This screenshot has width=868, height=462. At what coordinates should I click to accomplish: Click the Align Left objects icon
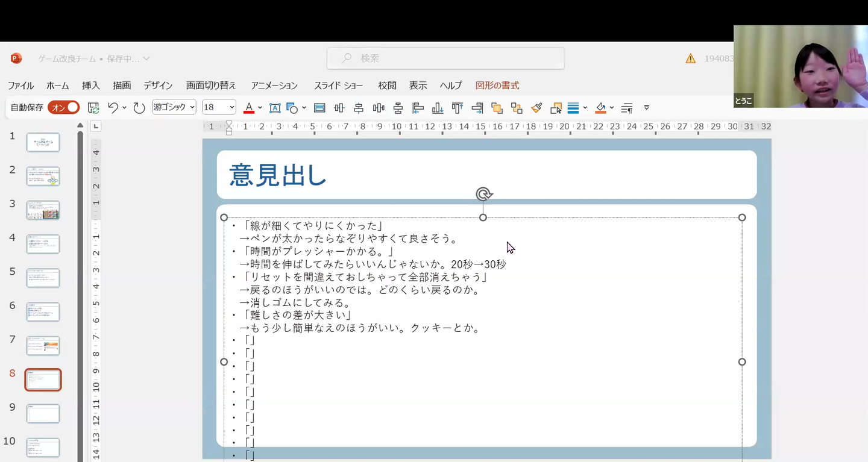coord(418,108)
